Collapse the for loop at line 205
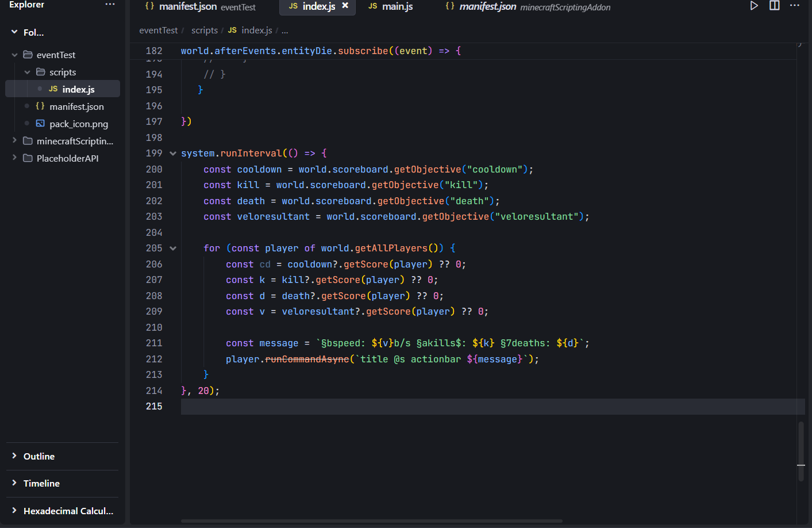 172,248
